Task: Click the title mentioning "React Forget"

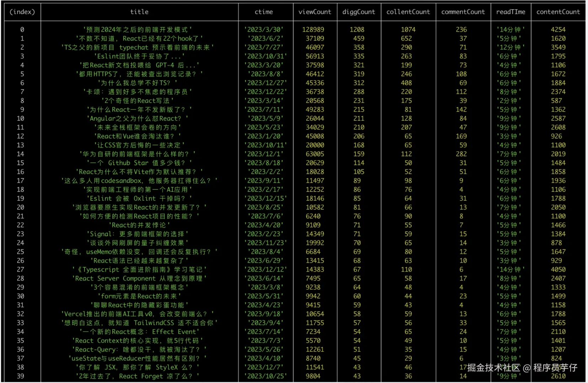Action: (138, 376)
